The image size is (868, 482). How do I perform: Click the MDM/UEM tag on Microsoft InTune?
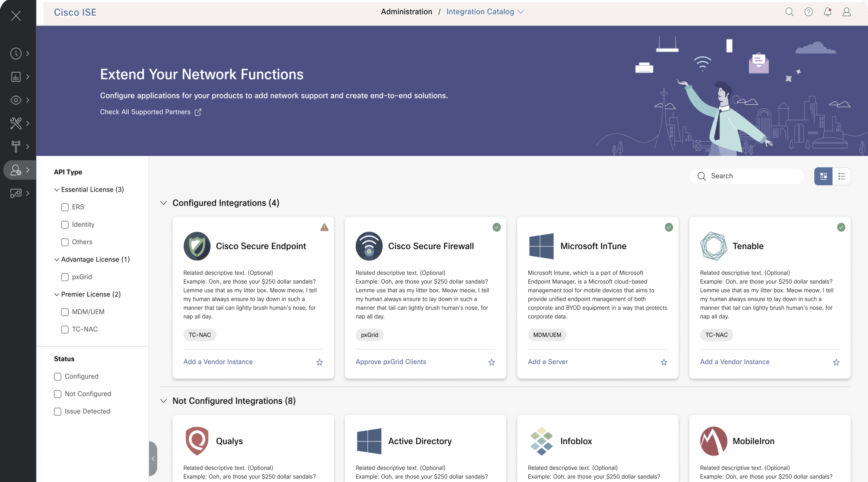coord(547,335)
